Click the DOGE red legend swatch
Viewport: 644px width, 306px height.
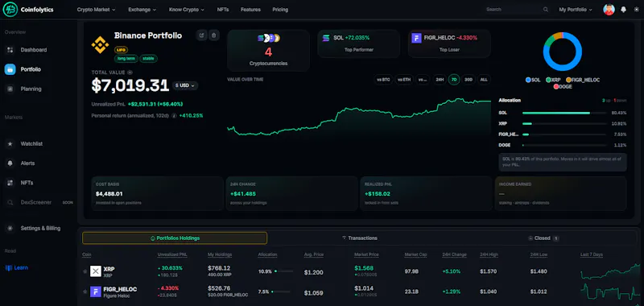[556, 87]
